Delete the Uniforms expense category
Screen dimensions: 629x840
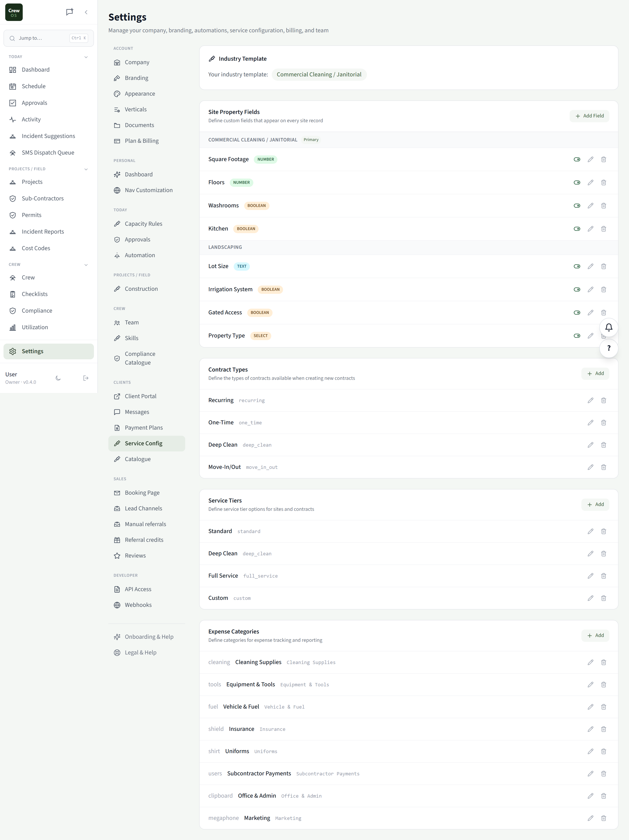tap(603, 752)
